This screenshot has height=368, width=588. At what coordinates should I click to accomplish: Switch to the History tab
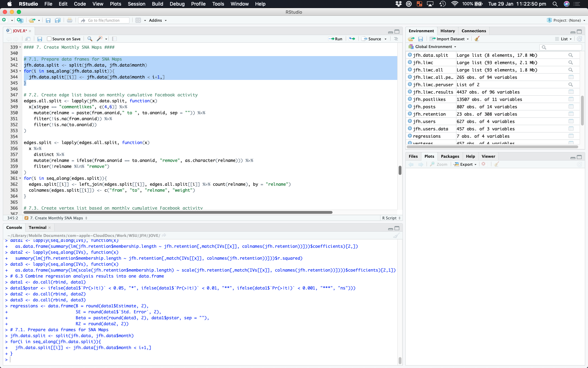pyautogui.click(x=447, y=31)
